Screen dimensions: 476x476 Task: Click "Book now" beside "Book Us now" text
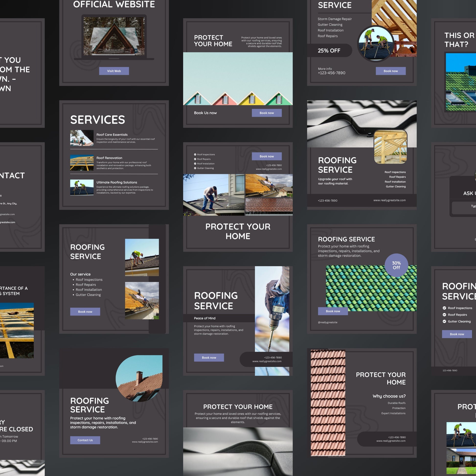point(267,113)
